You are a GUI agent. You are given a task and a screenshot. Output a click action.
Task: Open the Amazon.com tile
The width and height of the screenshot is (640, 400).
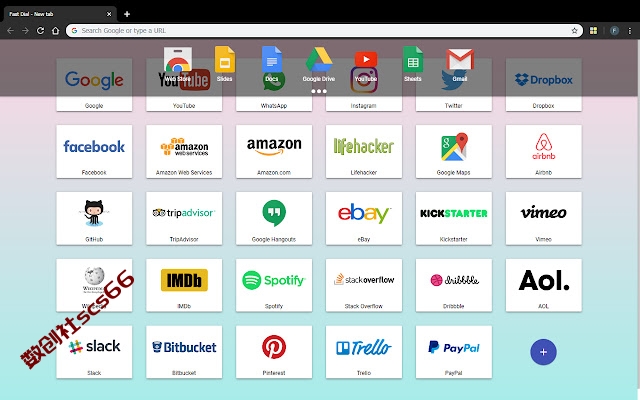274,151
